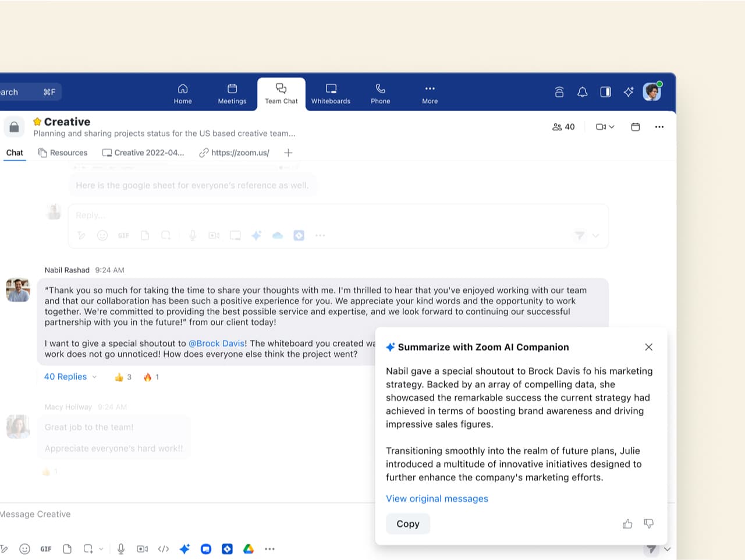The height and width of the screenshot is (560, 745).
Task: Click the GIF button in message toolbar
Action: (x=46, y=549)
